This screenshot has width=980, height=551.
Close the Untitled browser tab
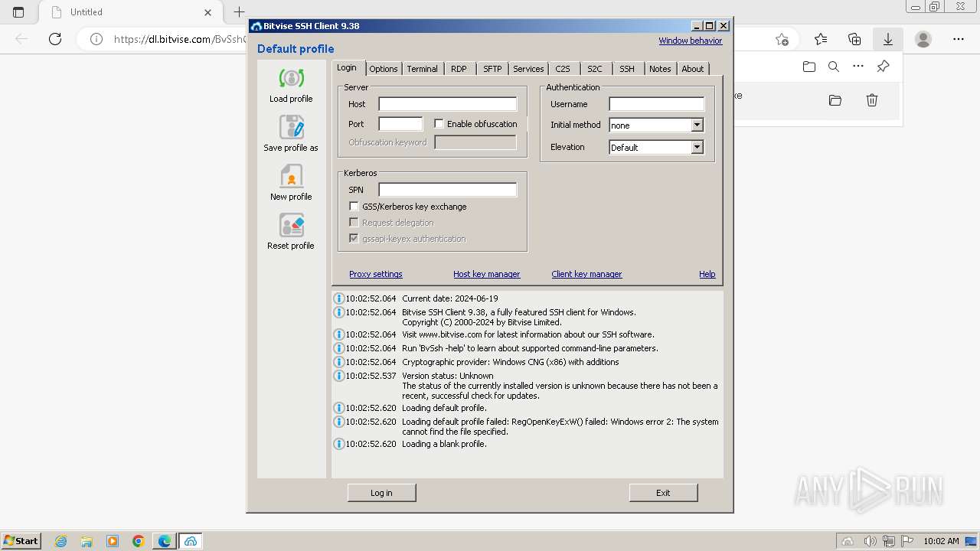click(208, 12)
